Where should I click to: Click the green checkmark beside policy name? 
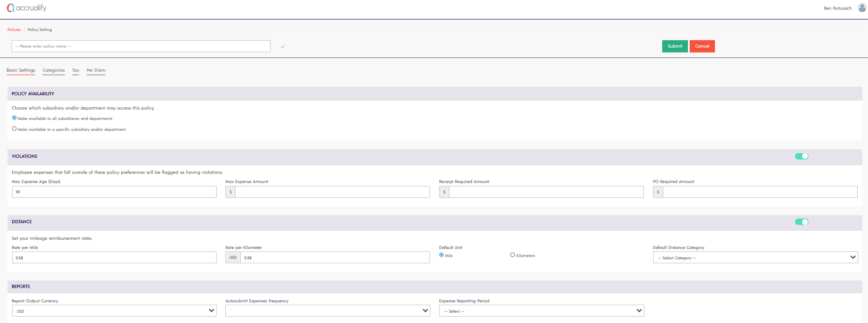283,46
